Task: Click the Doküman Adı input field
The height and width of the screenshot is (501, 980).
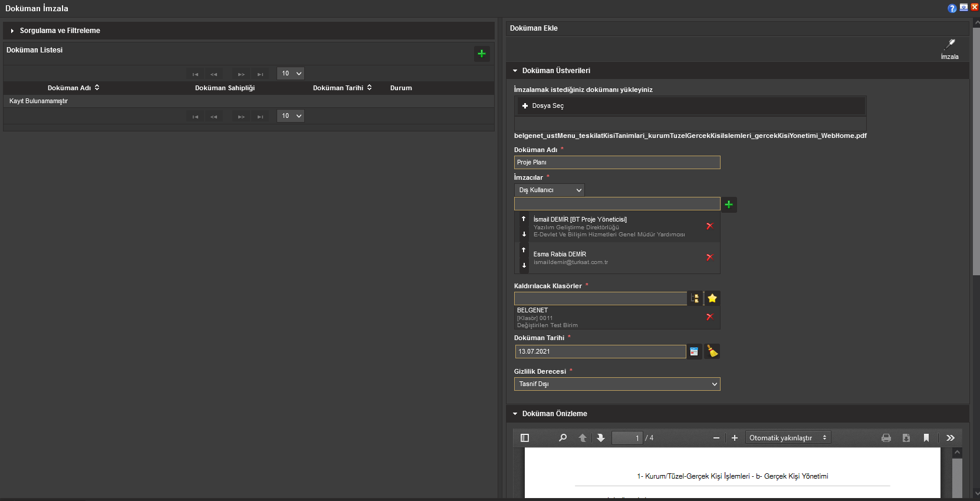Action: 617,163
